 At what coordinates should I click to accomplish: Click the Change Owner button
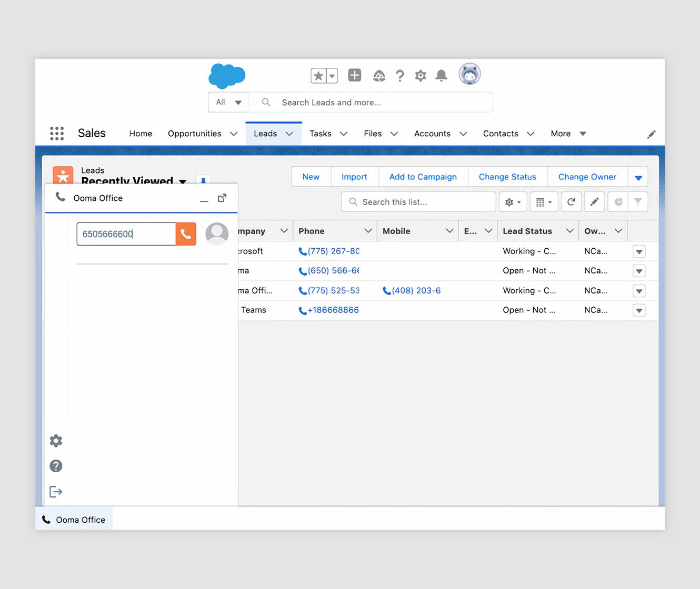click(x=587, y=177)
